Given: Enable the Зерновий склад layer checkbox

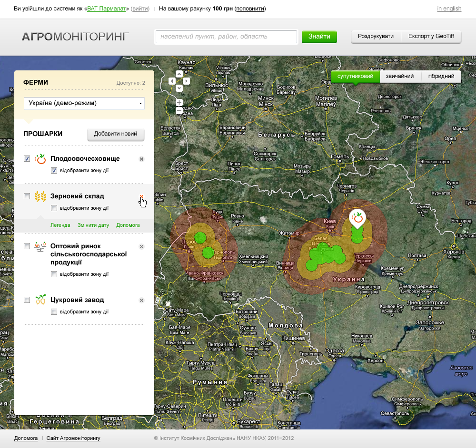Looking at the screenshot, I should pos(27,196).
